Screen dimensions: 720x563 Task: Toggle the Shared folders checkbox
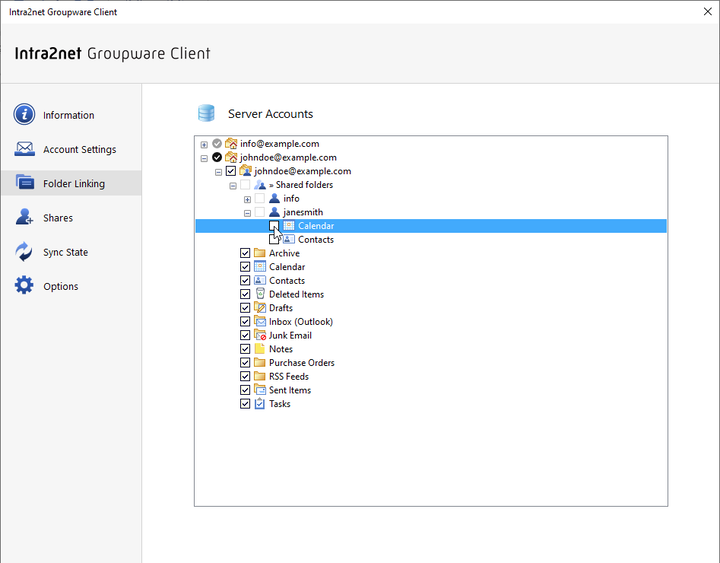coord(245,185)
